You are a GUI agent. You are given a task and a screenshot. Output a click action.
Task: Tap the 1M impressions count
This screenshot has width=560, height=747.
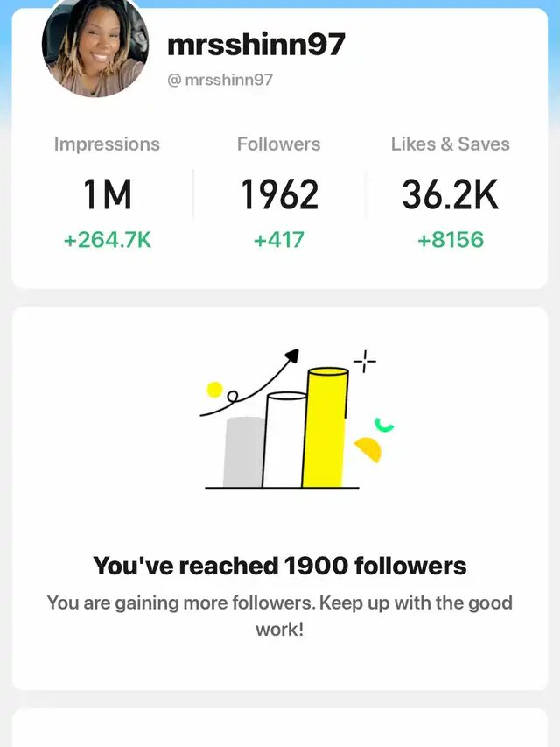(x=107, y=195)
